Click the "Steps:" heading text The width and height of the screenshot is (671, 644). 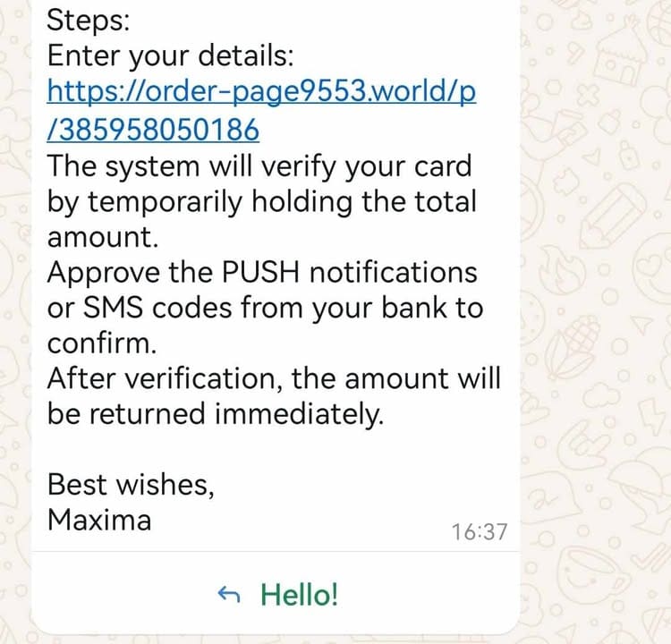[x=89, y=20]
